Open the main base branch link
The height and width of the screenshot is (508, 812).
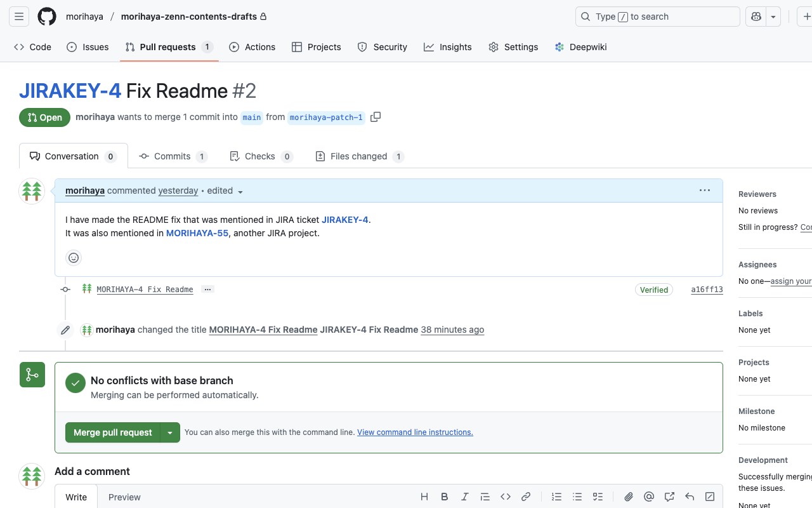point(252,117)
